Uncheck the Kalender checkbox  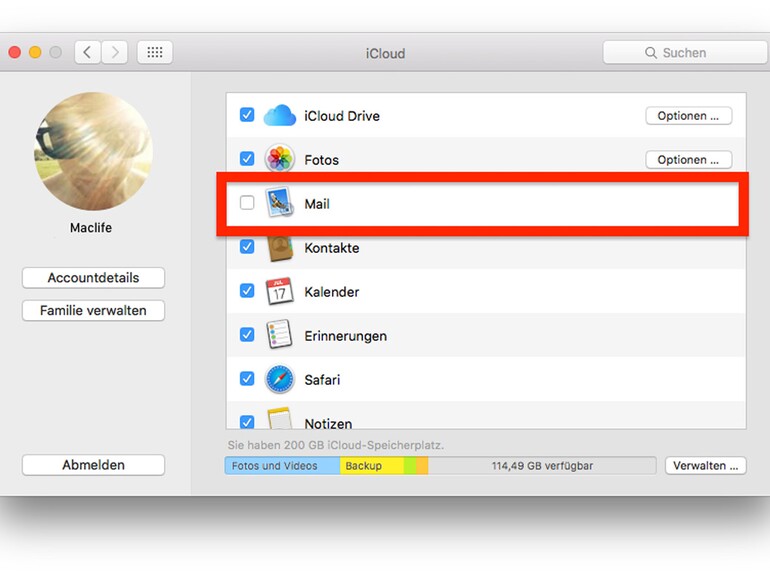(247, 291)
